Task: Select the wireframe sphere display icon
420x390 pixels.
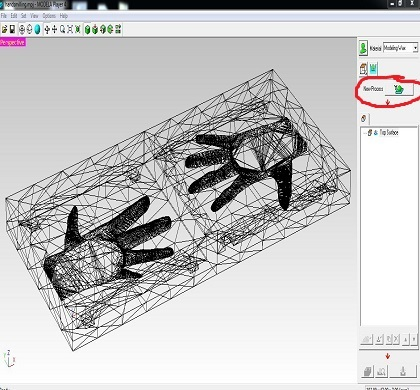Action: [x=29, y=29]
